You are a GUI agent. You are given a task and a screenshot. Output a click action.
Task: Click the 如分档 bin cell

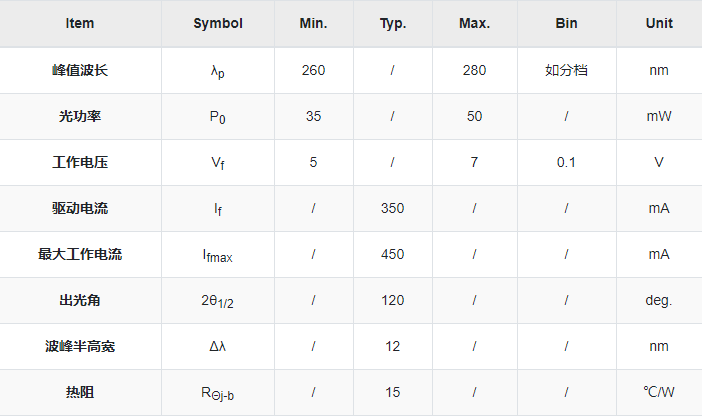(x=566, y=70)
